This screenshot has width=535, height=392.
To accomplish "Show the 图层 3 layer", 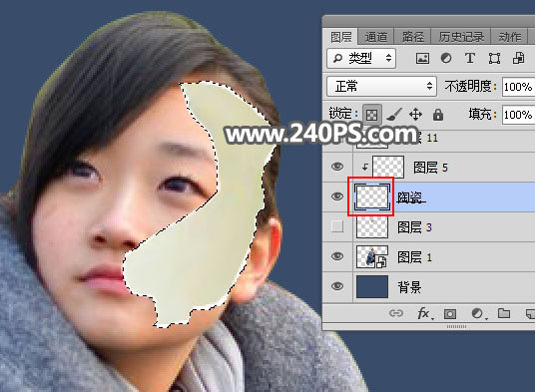I will coord(337,226).
